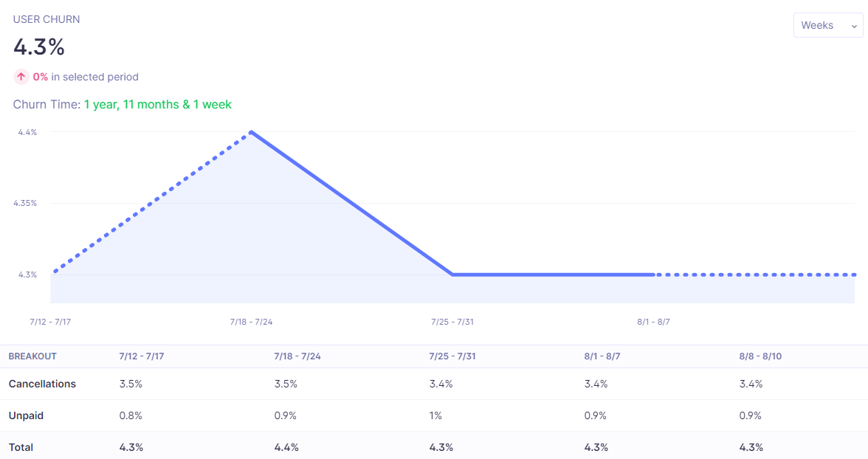Click the 0% in selected period text
868x459 pixels.
(x=86, y=77)
